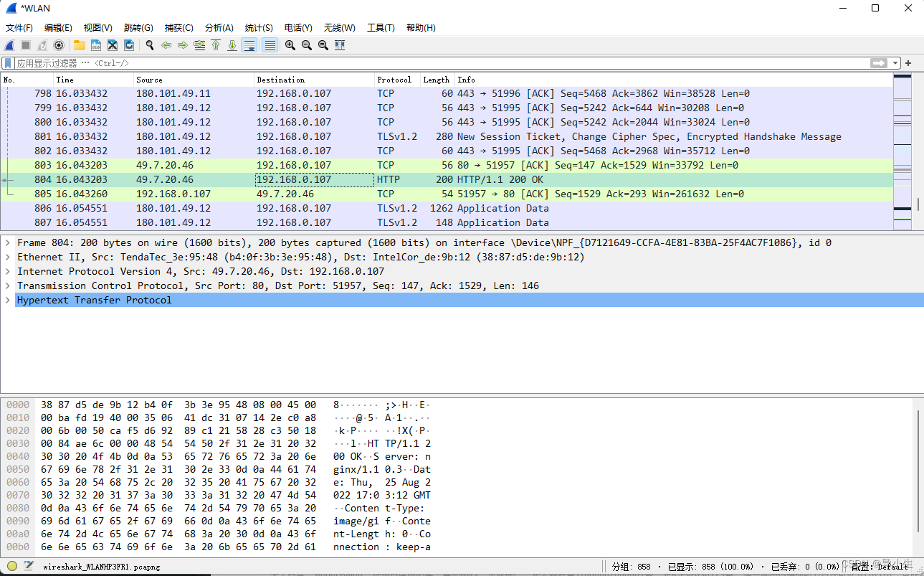Expand the Ethernet II details row
Viewport: 924px width, 576px height.
(x=7, y=257)
